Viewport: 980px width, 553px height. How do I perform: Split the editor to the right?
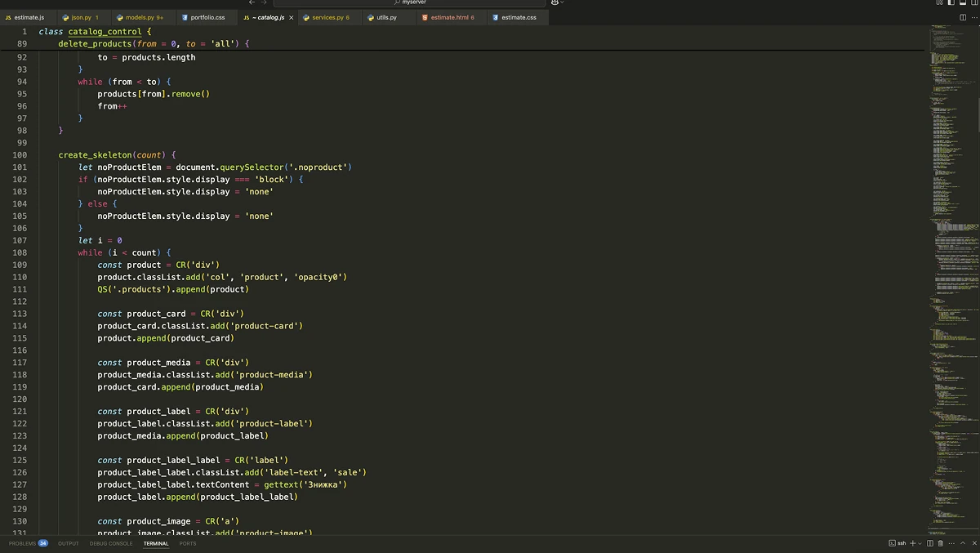pyautogui.click(x=962, y=17)
